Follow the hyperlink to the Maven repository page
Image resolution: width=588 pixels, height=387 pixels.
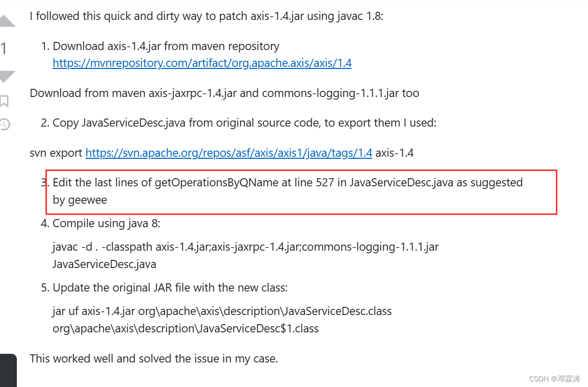coord(202,63)
